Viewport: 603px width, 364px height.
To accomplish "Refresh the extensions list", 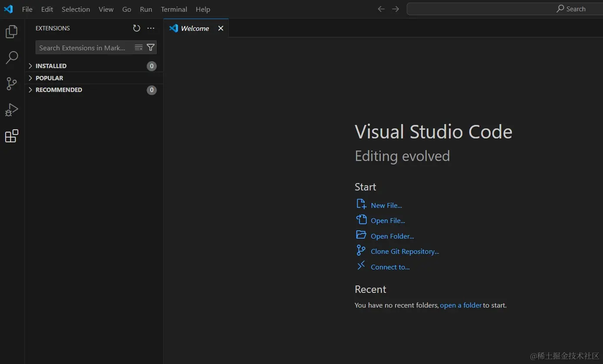I will 136,28.
